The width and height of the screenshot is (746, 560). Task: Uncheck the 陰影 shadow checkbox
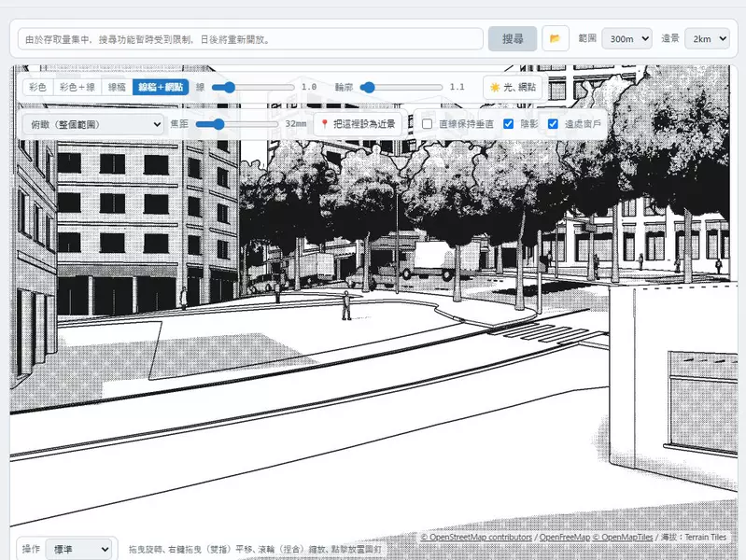508,124
